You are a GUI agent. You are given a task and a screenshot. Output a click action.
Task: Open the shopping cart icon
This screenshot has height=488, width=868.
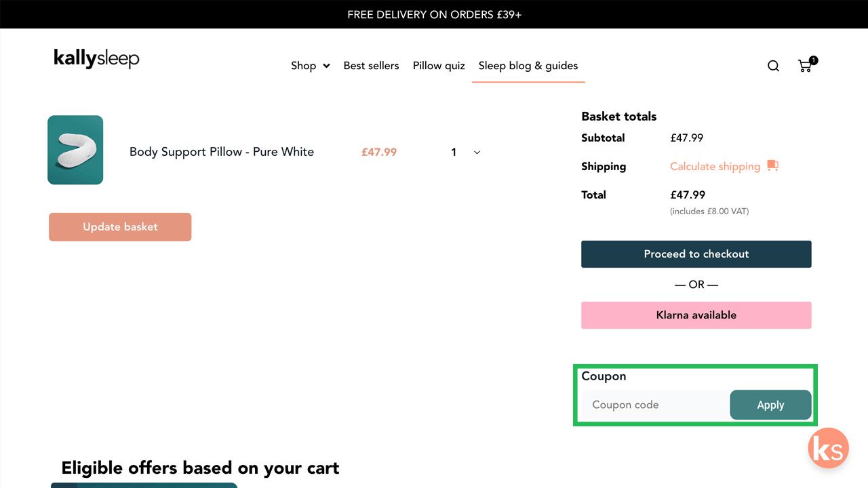(x=805, y=66)
